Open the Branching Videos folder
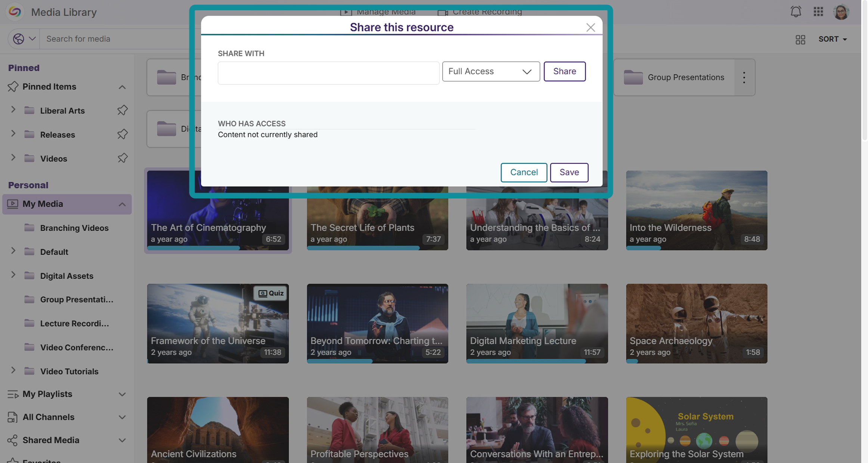Viewport: 868px width, 463px height. click(74, 228)
